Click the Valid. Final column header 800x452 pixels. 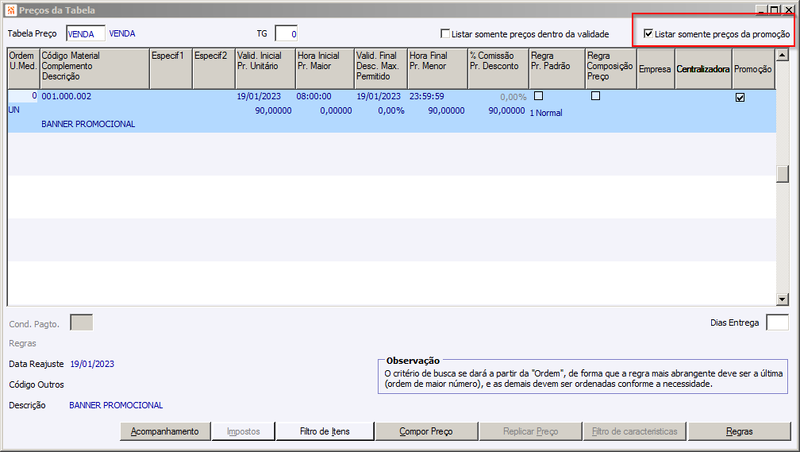point(381,69)
